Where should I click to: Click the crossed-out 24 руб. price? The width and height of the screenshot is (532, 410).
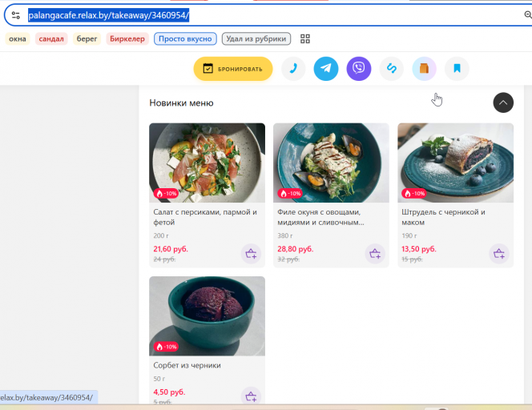[164, 259]
